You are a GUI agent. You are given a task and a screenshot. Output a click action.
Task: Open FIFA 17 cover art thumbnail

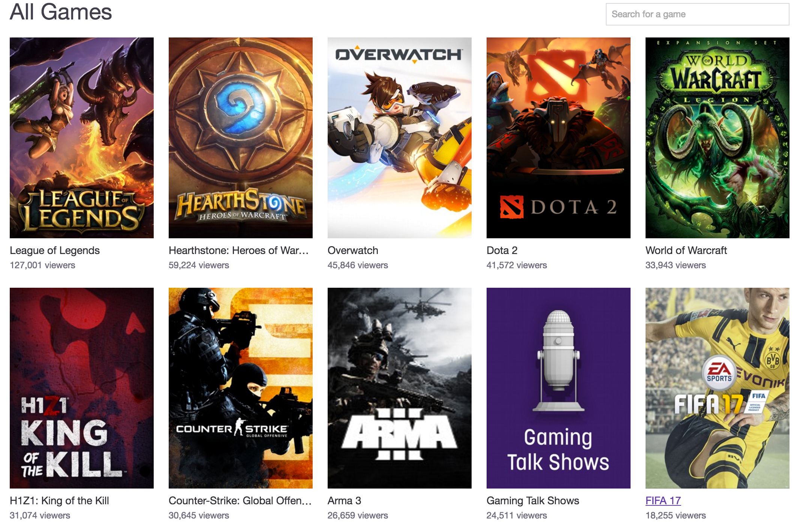coord(718,388)
